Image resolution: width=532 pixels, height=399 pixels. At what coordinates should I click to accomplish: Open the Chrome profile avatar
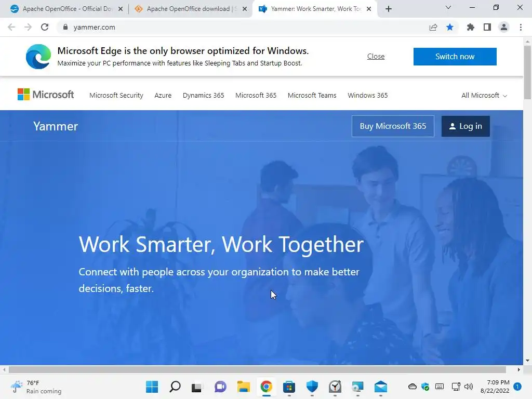point(504,27)
